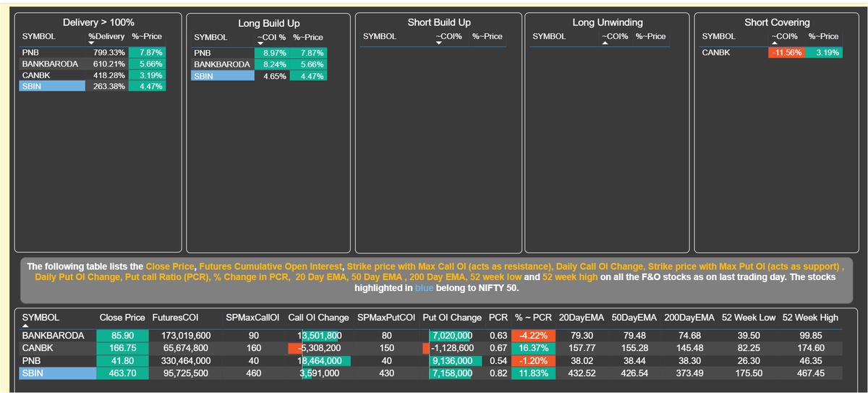Screen dimensions: 868x393
Task: Click the 16.37% PCR change cell
Action: pyautogui.click(x=533, y=348)
